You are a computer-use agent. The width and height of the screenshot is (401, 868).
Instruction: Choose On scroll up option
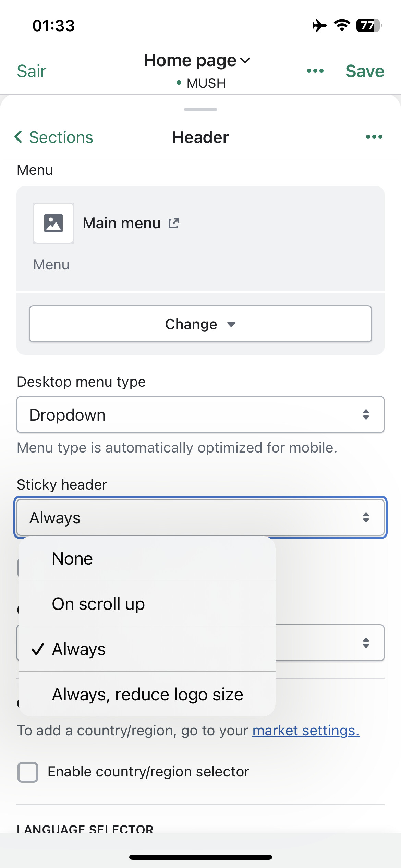coord(147,604)
